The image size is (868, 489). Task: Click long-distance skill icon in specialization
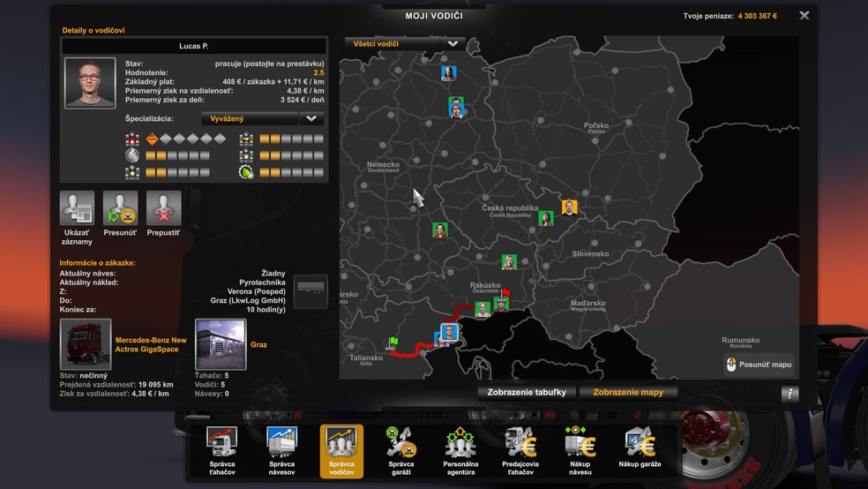tap(132, 155)
